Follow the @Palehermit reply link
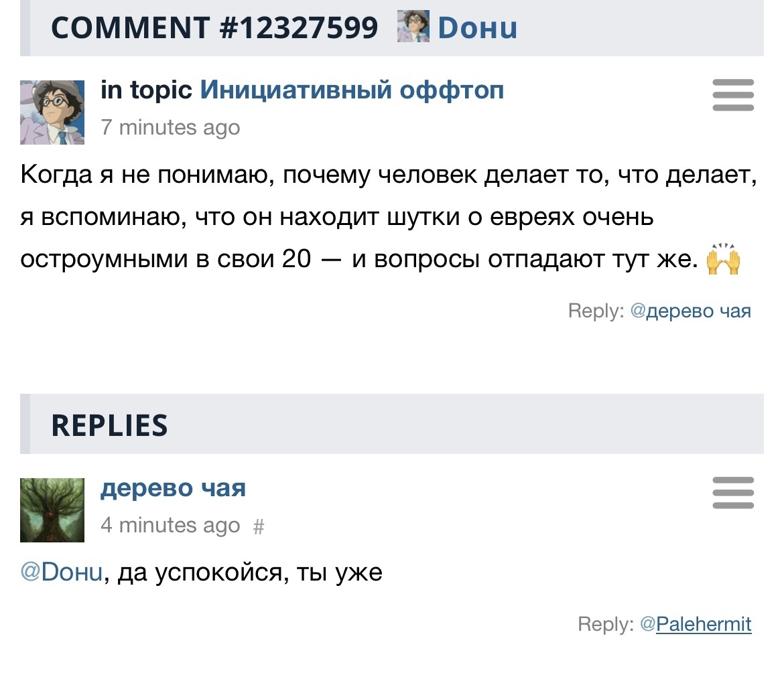The height and width of the screenshot is (677, 784). coord(696,624)
